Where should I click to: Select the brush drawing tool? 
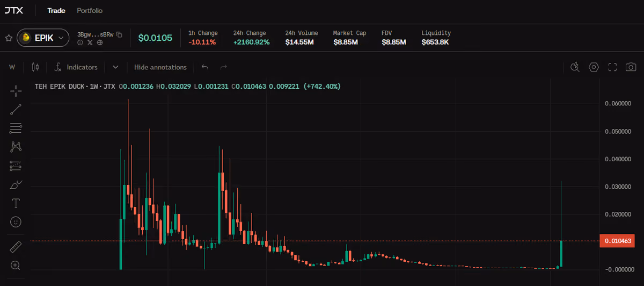(16, 185)
